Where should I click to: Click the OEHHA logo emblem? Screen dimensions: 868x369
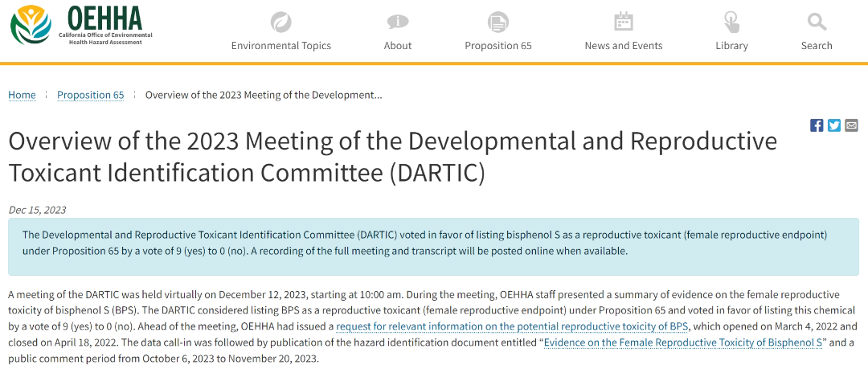31,25
